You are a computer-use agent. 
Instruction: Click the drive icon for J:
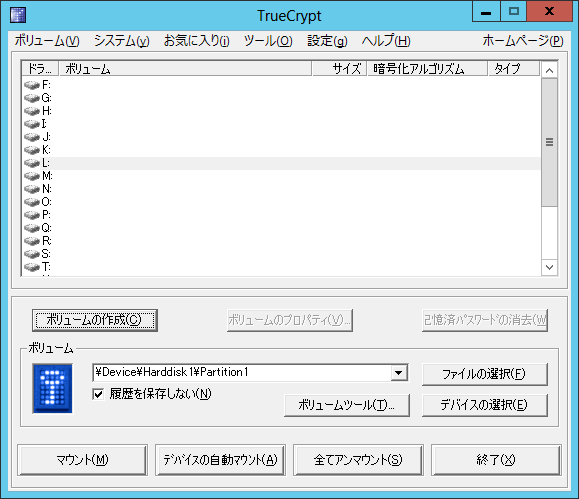(x=32, y=137)
